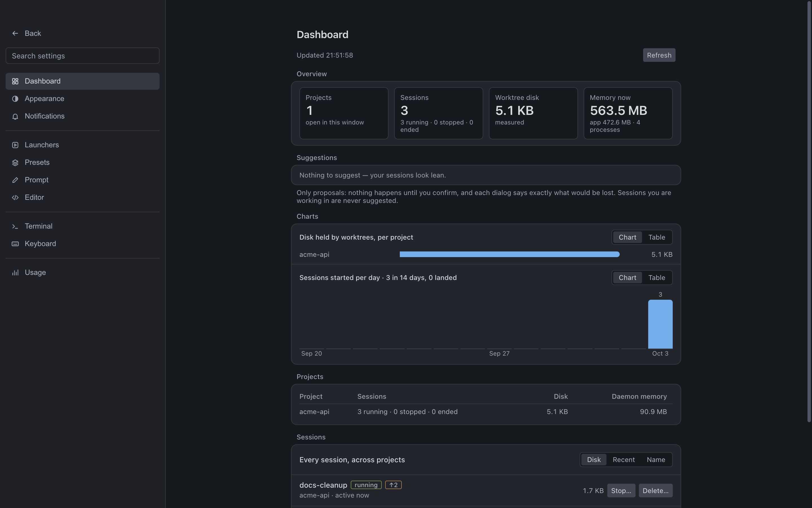Click the Back arrow icon

tap(15, 33)
